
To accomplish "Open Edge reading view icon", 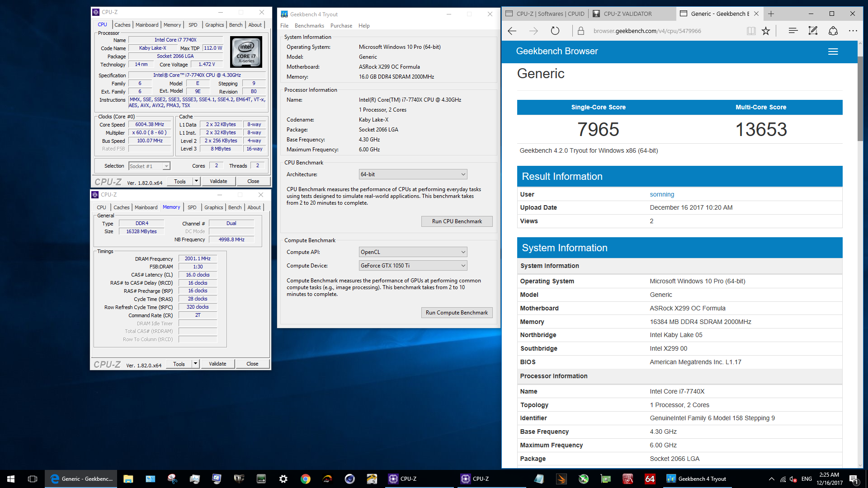I will pyautogui.click(x=751, y=31).
